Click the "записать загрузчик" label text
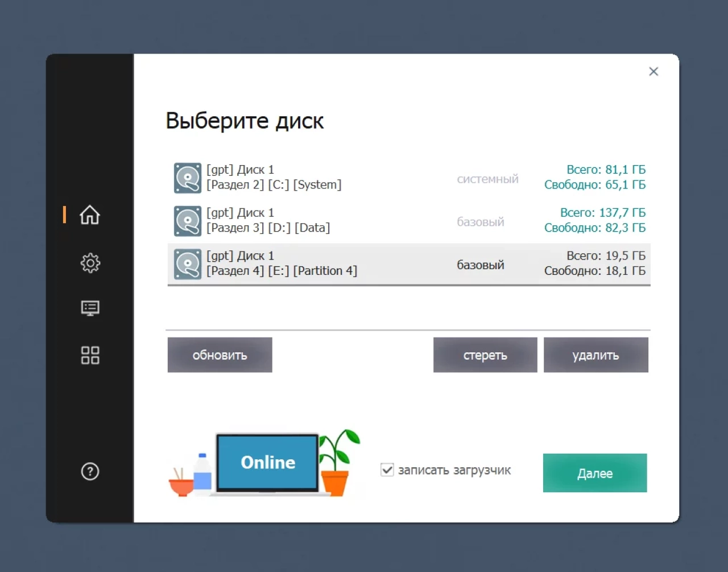The image size is (728, 572). tap(454, 470)
